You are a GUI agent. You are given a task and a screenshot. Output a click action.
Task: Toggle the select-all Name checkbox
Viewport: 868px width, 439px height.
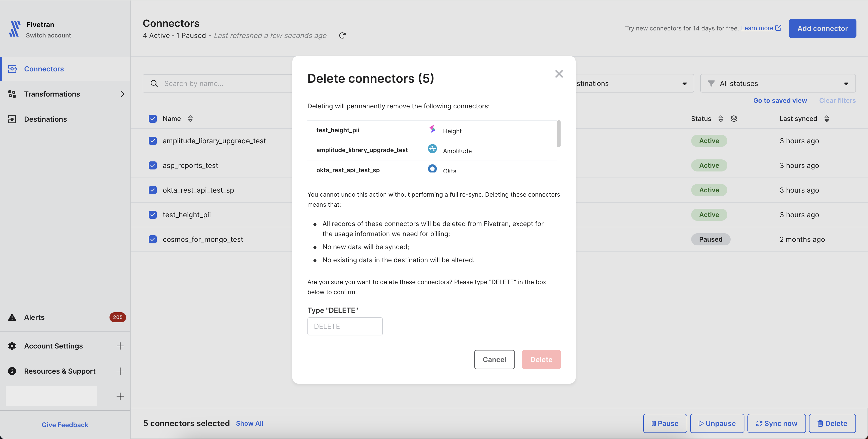(153, 119)
